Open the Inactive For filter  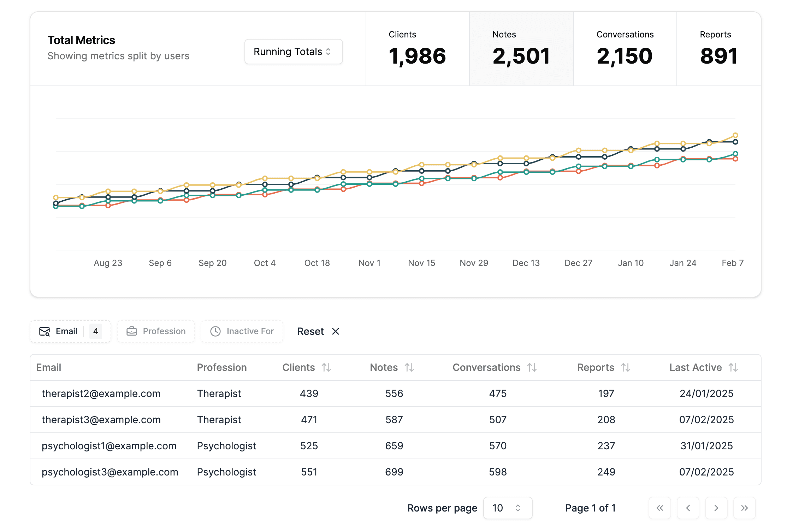242,331
